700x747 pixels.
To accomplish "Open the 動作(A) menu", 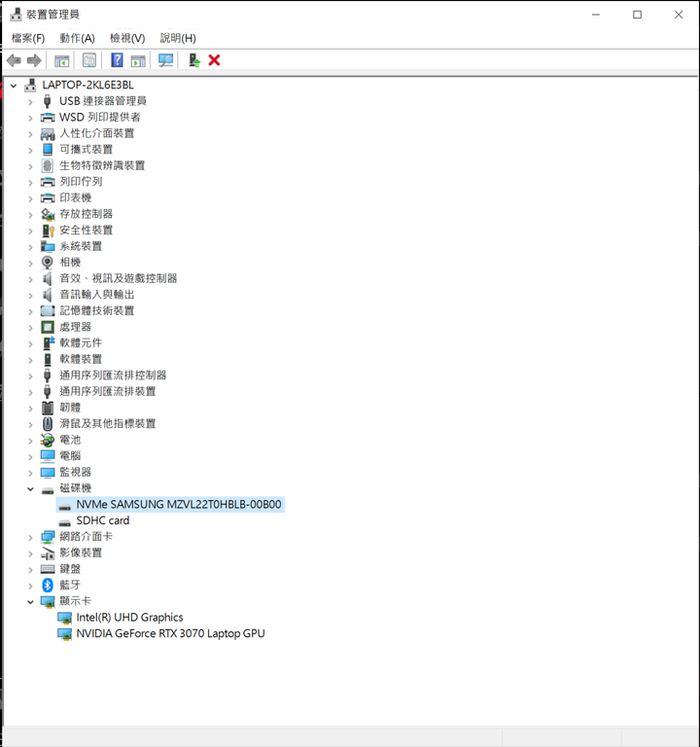I will (x=77, y=38).
